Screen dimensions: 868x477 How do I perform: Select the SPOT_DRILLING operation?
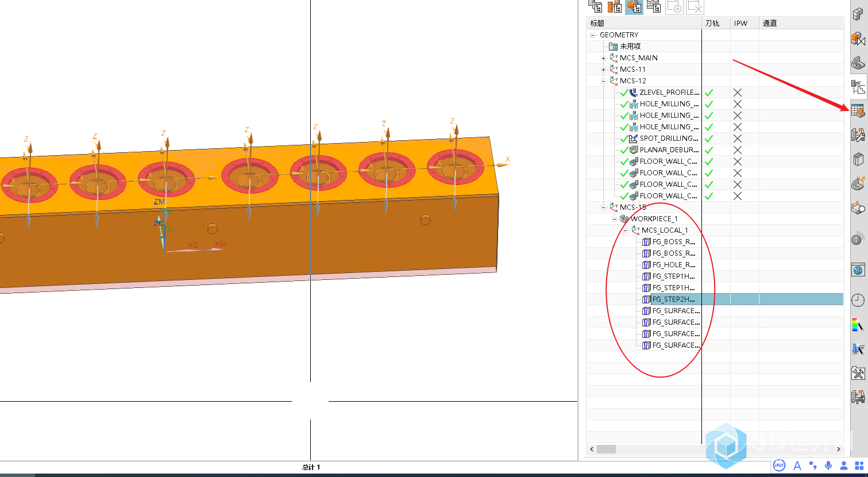click(x=669, y=139)
